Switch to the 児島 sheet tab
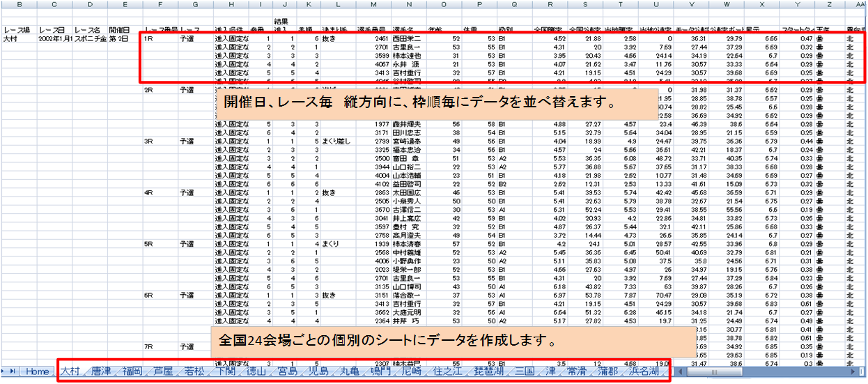 318,371
